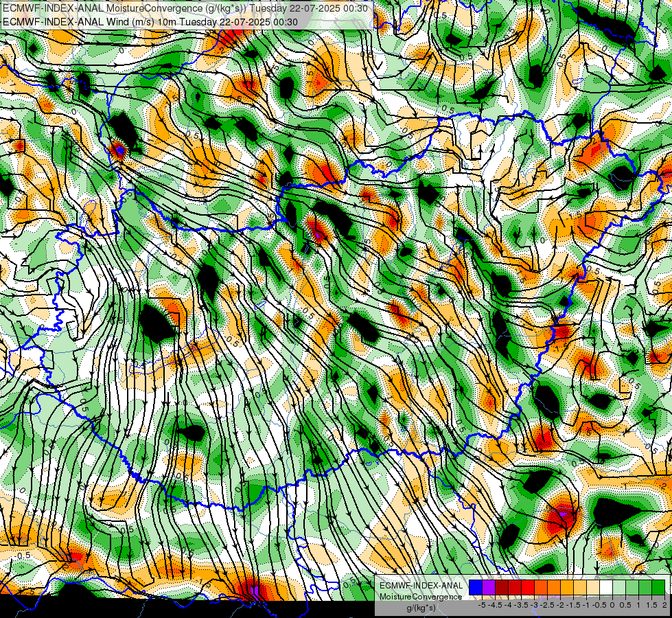Click the 'ECMWF-INDEX-ANAL' label in the legend box

(x=421, y=586)
